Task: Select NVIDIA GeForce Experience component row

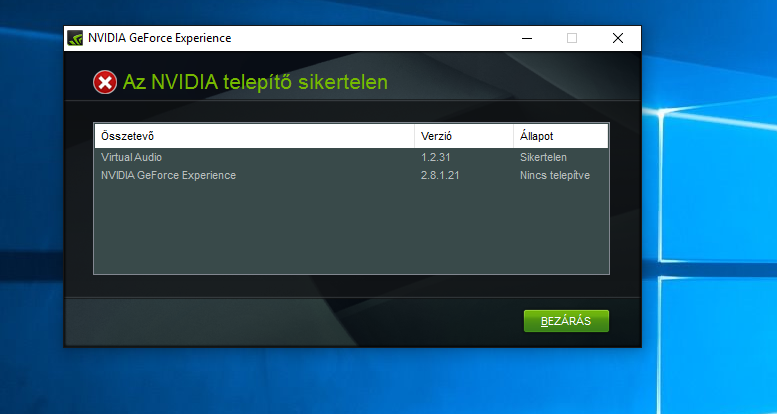Action: coord(351,176)
